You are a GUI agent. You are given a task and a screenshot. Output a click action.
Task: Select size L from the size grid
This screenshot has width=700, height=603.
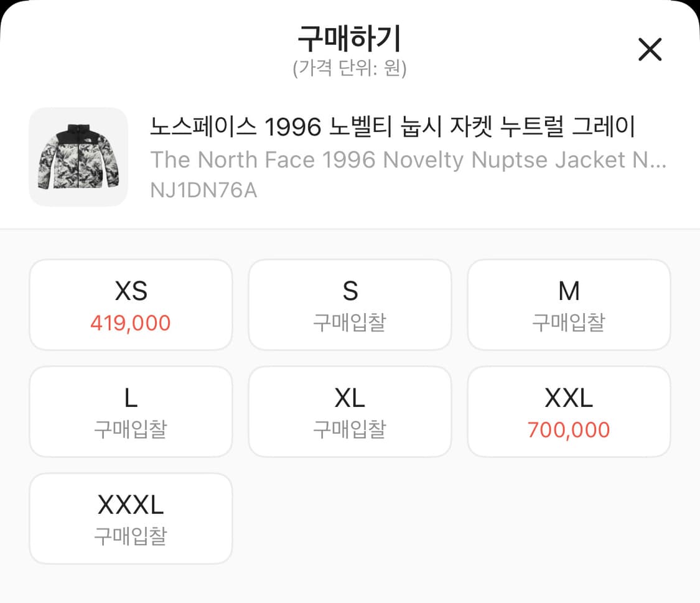(x=131, y=411)
